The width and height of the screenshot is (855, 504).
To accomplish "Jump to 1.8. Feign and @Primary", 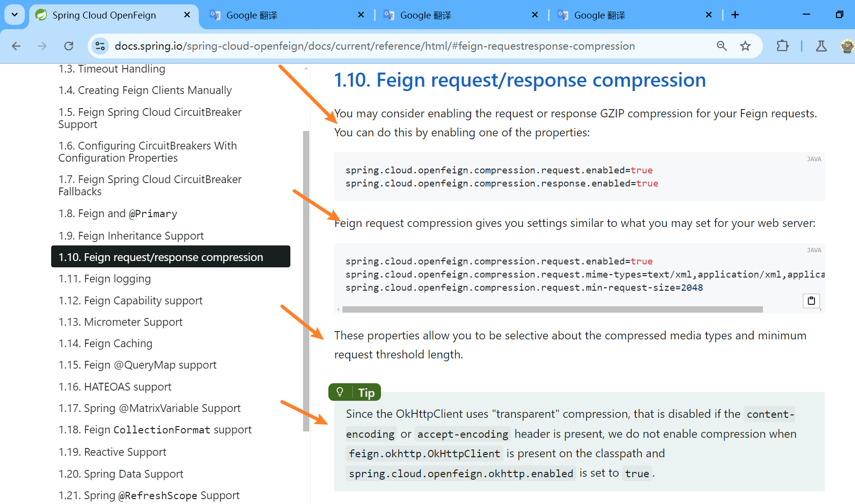I will click(x=118, y=213).
